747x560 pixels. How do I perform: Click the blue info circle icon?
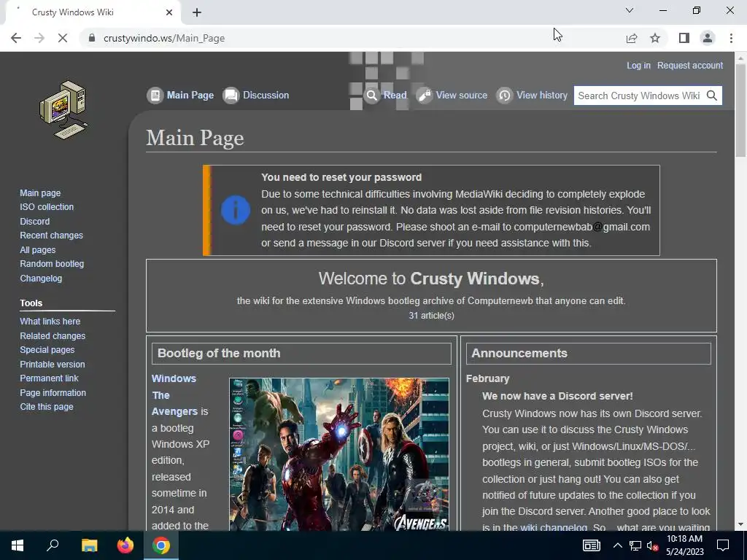pyautogui.click(x=236, y=210)
